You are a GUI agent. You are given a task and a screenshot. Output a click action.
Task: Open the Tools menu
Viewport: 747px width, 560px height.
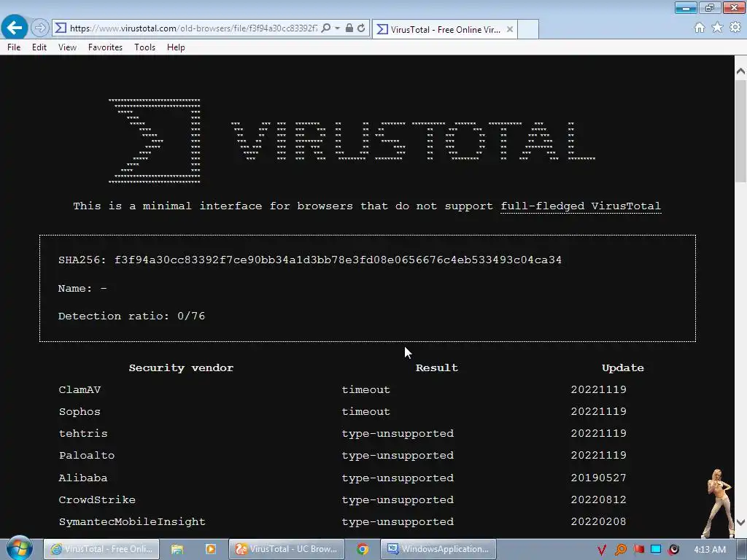145,47
